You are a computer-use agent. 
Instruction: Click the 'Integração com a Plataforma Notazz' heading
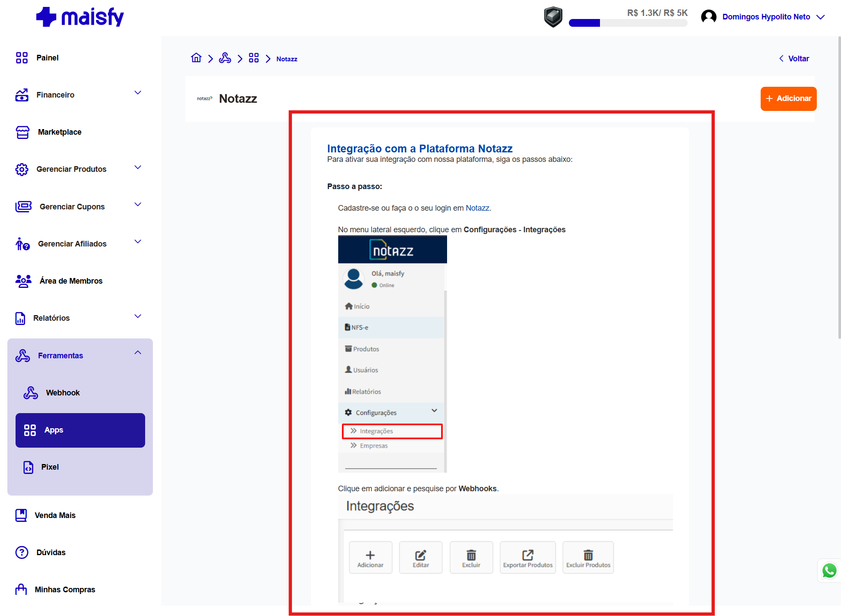coord(419,148)
